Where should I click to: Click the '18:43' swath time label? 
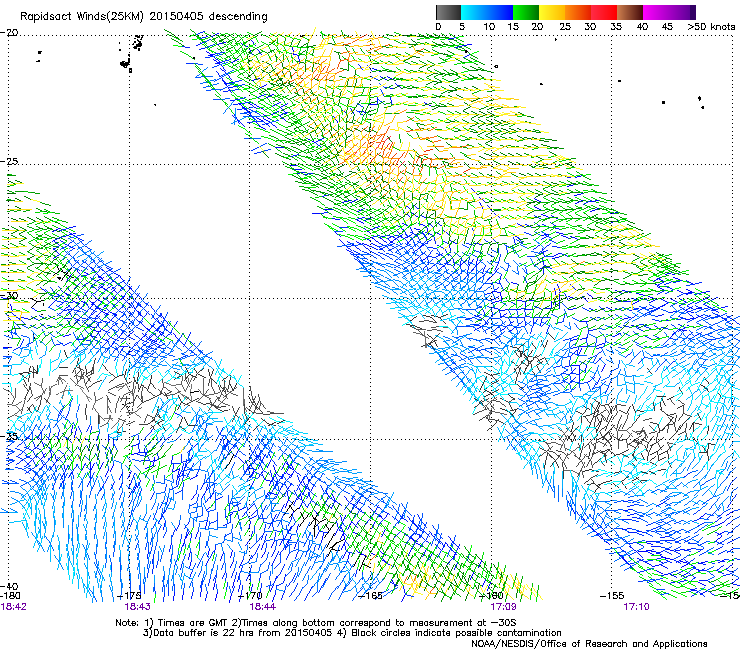pyautogui.click(x=137, y=607)
